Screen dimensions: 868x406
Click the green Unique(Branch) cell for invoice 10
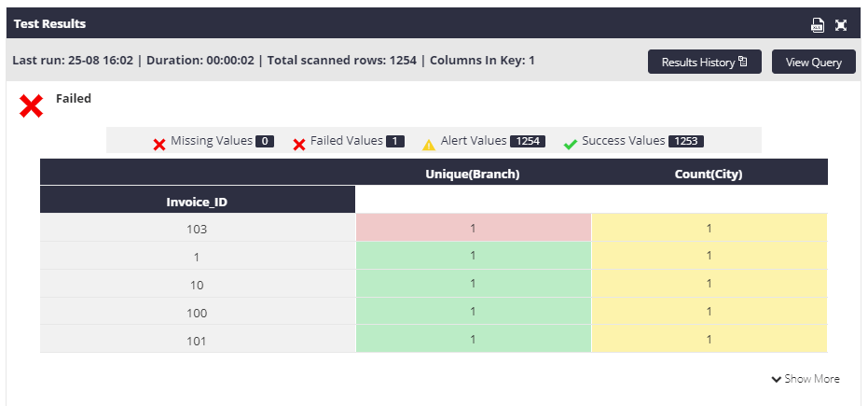(474, 283)
